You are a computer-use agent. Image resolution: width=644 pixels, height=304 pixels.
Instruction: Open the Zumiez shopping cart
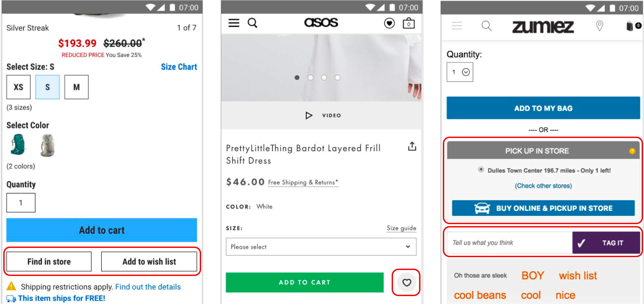click(x=630, y=26)
